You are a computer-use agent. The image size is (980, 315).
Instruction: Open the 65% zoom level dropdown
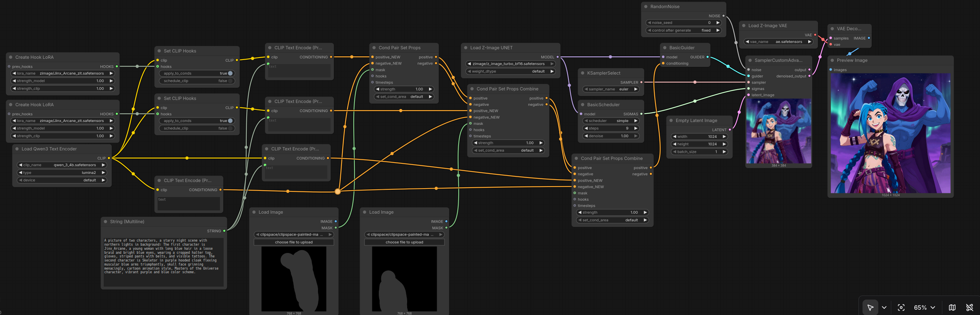click(x=924, y=307)
